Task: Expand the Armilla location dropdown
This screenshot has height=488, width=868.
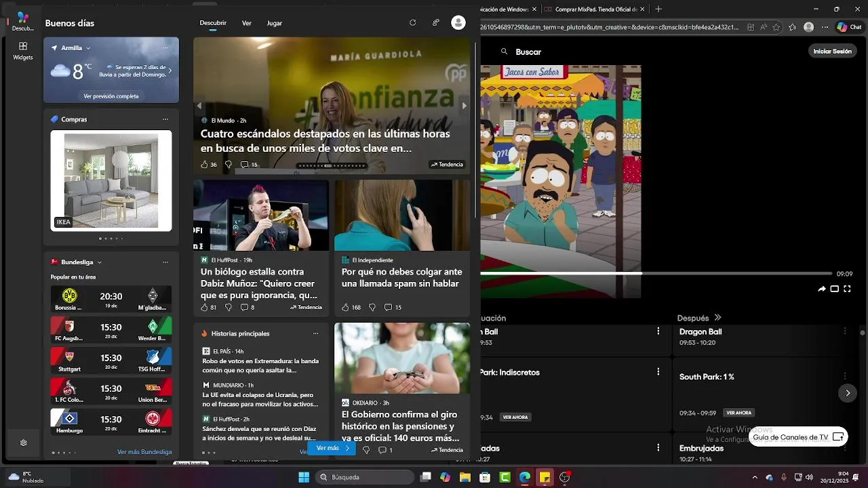Action: click(x=88, y=48)
